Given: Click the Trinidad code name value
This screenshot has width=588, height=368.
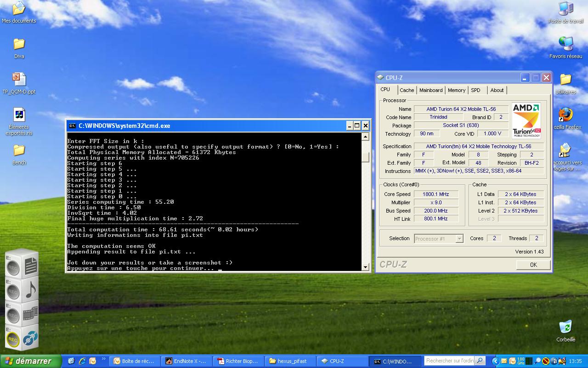Looking at the screenshot, I should point(438,117).
